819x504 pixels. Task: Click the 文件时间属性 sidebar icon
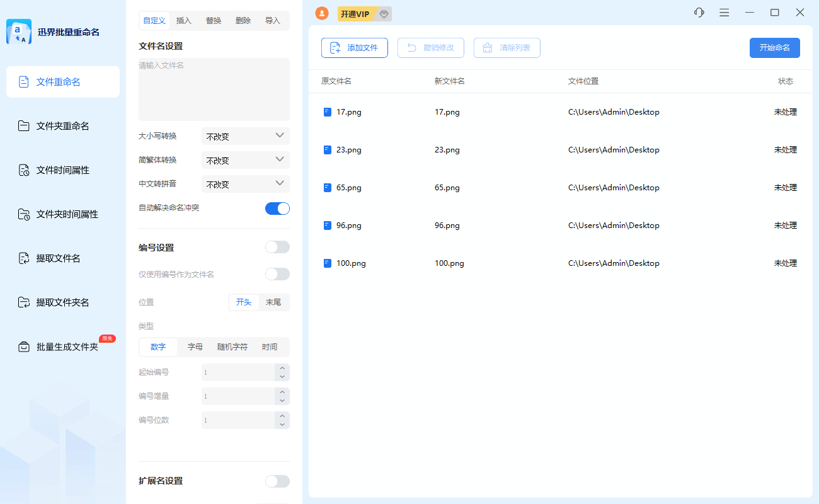(x=24, y=170)
